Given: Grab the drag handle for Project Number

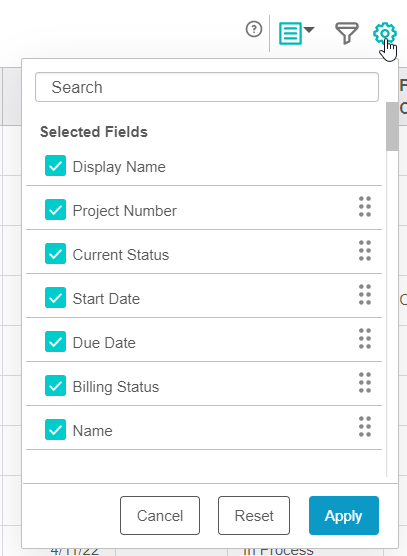Looking at the screenshot, I should click(365, 207).
